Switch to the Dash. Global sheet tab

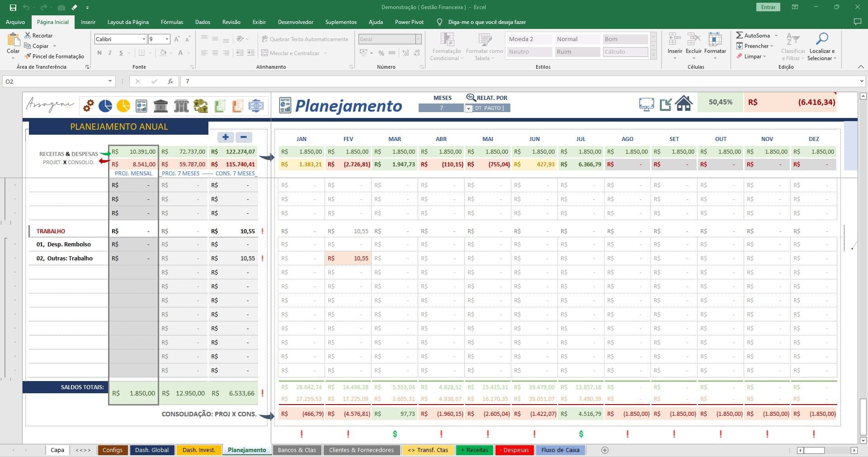(152, 450)
